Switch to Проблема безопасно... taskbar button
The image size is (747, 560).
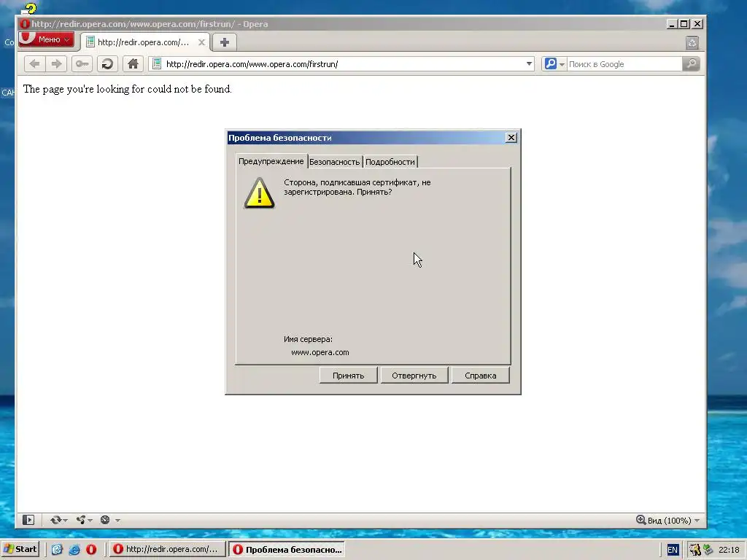[287, 550]
